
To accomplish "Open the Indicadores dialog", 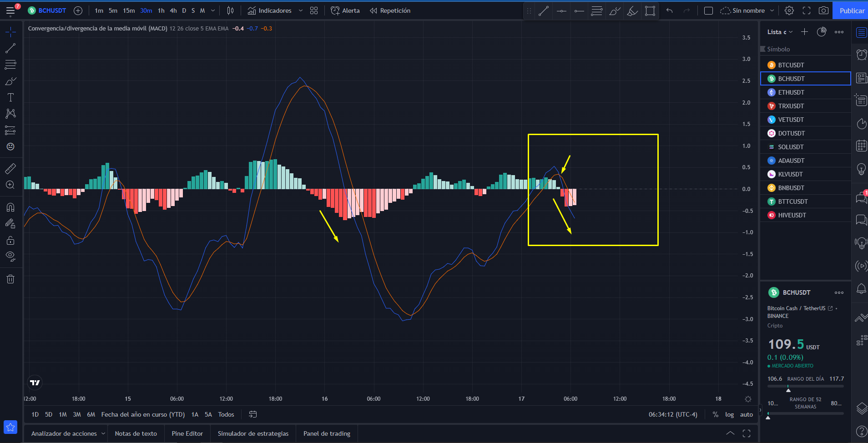I will point(270,10).
